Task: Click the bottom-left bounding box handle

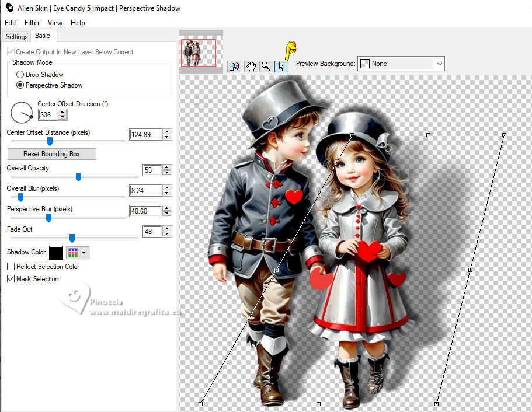Action: pyautogui.click(x=200, y=404)
